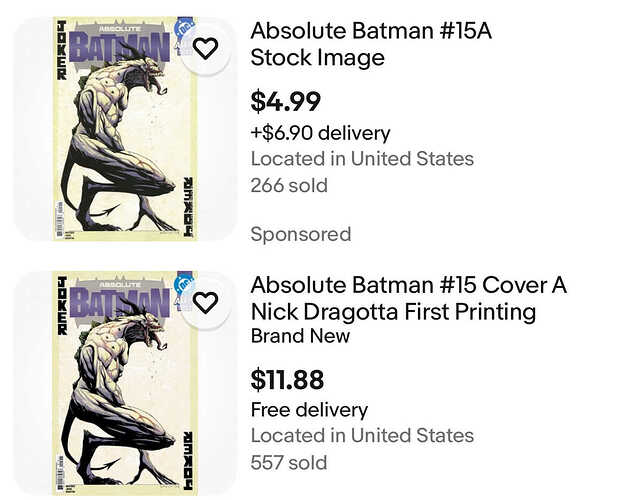626x500 pixels.
Task: Add the $4.99 Batman #15A listing to watchlist
Action: pyautogui.click(x=205, y=47)
